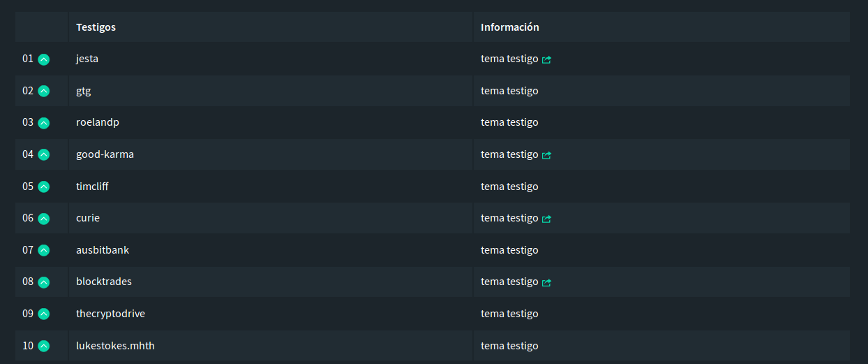Upvote witness lukestokes.mhth
The height and width of the screenshot is (364, 868).
pyautogui.click(x=44, y=346)
